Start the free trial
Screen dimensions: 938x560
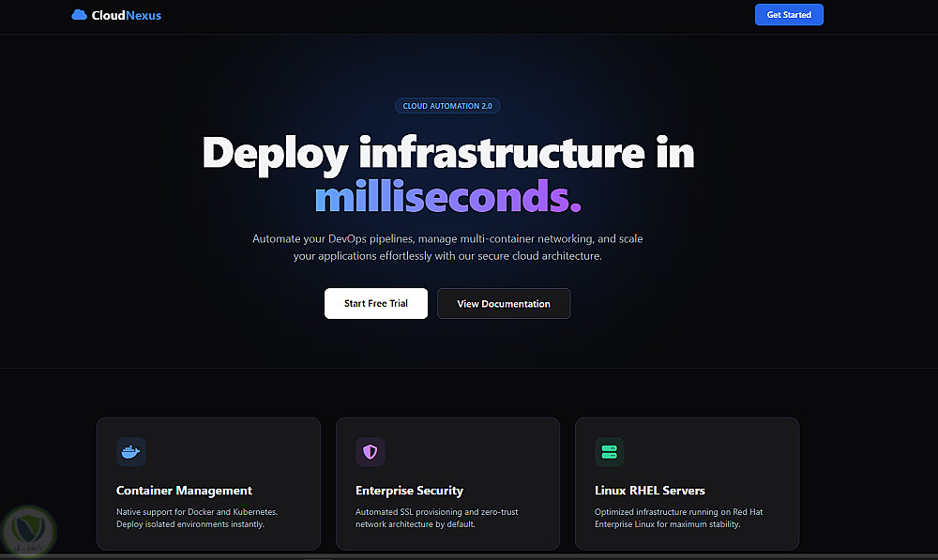pyautogui.click(x=376, y=303)
